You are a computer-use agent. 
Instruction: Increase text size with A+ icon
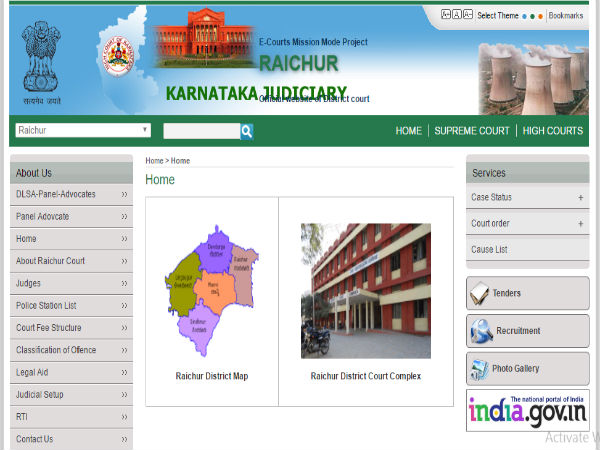445,15
